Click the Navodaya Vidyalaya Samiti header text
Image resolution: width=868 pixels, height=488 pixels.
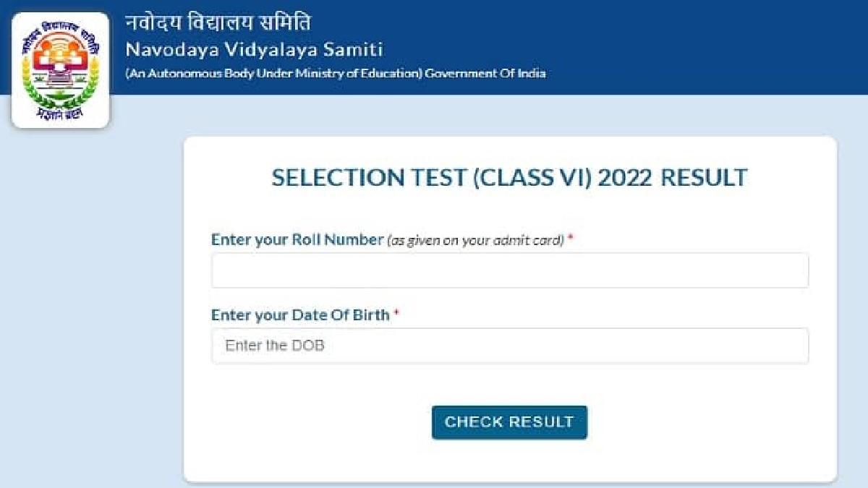[x=255, y=49]
